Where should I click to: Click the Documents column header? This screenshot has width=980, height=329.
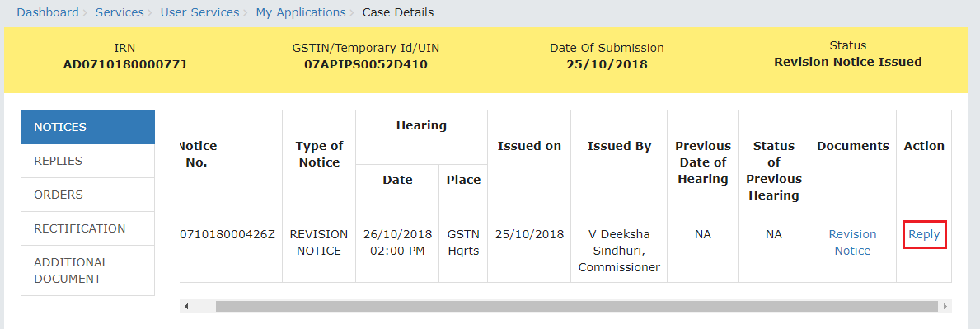pos(852,146)
